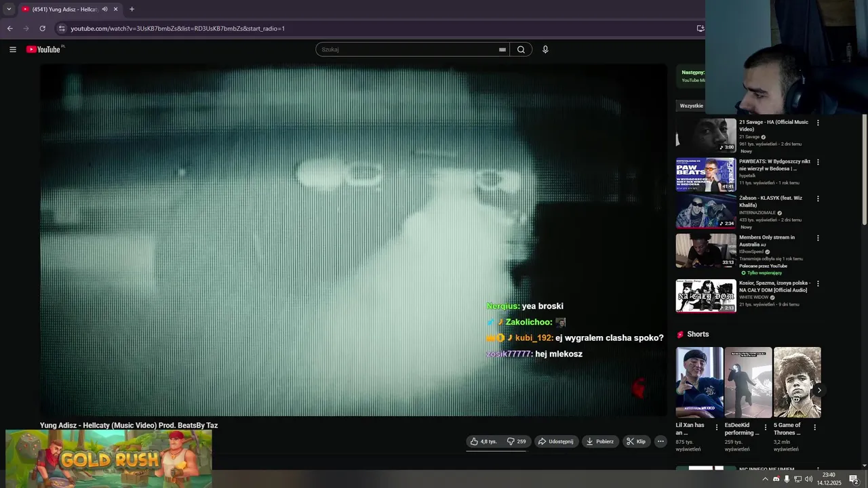Click chat message from kubi_192
Screen dimensions: 868x488
[575, 338]
